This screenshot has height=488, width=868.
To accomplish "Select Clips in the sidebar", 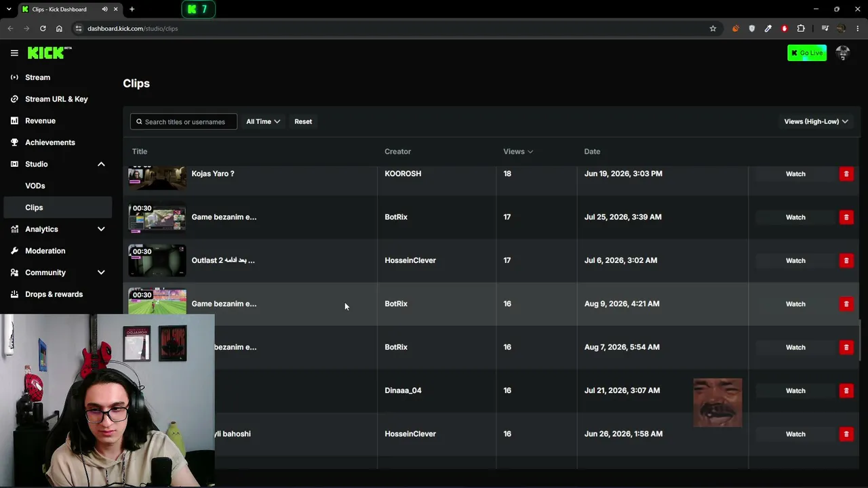I will point(56,207).
